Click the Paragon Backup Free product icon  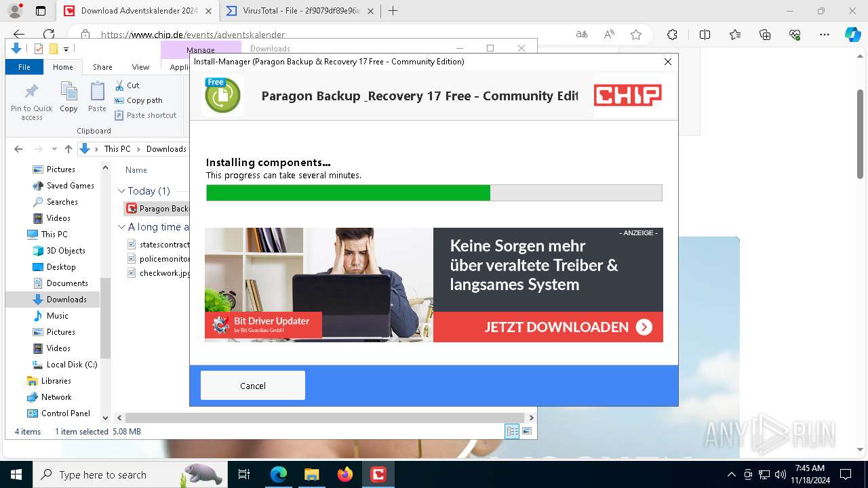pos(222,96)
